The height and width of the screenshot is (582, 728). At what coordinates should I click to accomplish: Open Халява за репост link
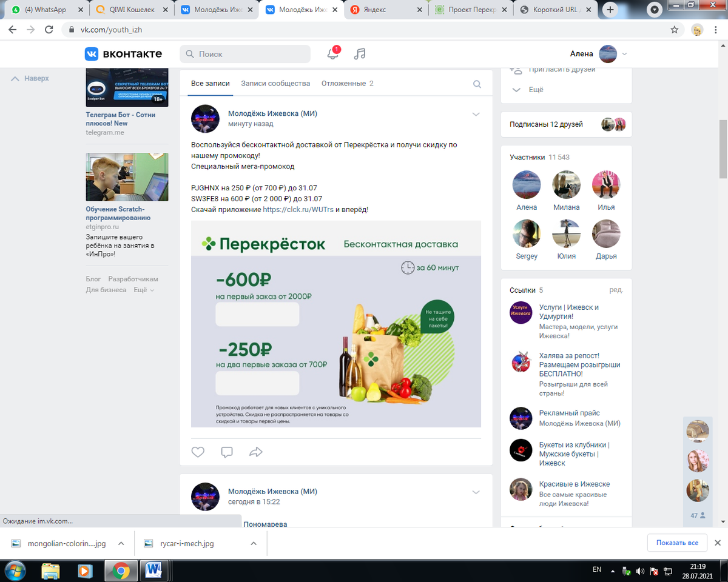click(580, 365)
